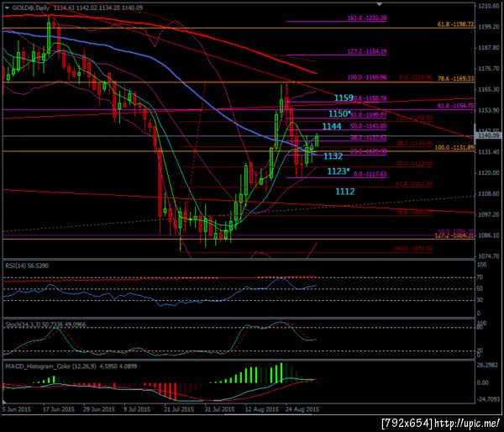Screen dimensions: 504x432
Task: Click the 24 Aug 2015 date label
Action: click(x=302, y=409)
